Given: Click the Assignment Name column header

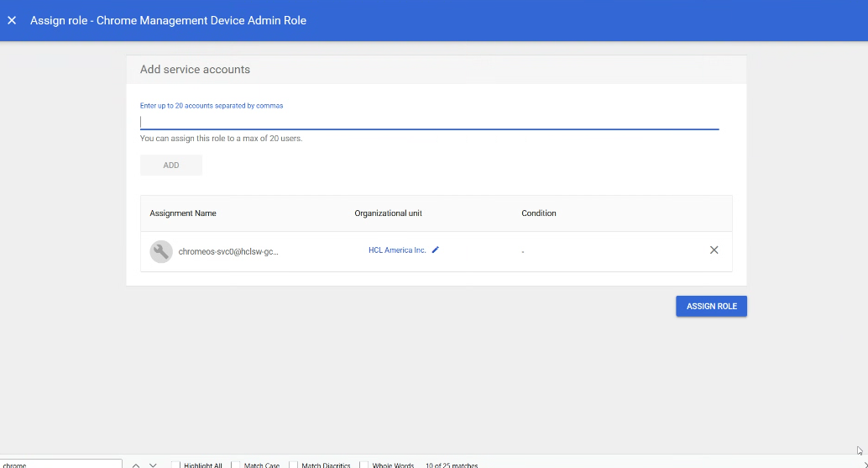Looking at the screenshot, I should tap(183, 213).
